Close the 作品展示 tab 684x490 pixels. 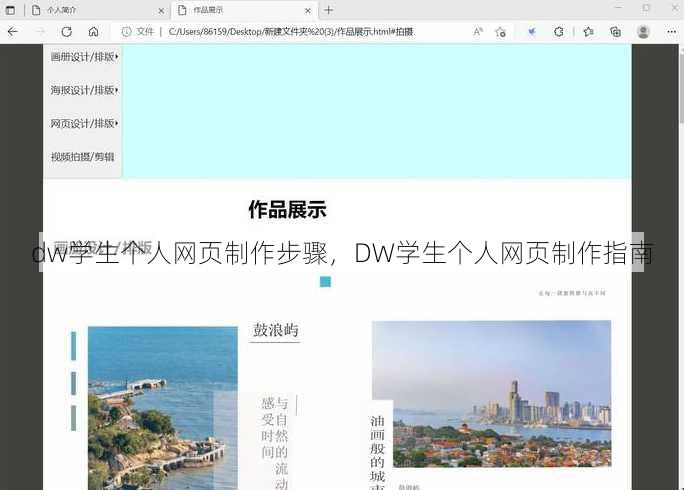coord(308,10)
